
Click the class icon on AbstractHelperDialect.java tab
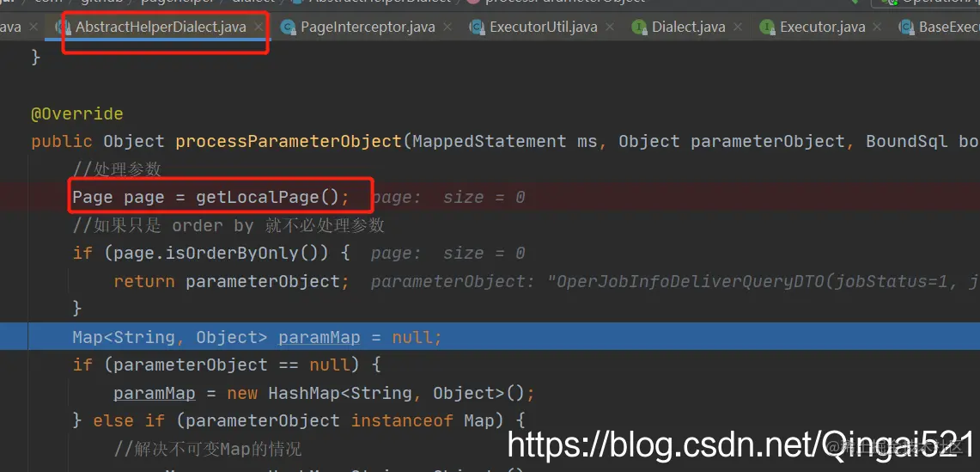63,28
